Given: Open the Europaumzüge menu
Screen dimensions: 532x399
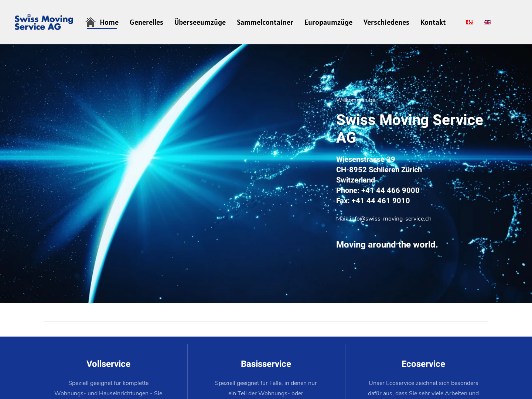Looking at the screenshot, I should point(328,22).
